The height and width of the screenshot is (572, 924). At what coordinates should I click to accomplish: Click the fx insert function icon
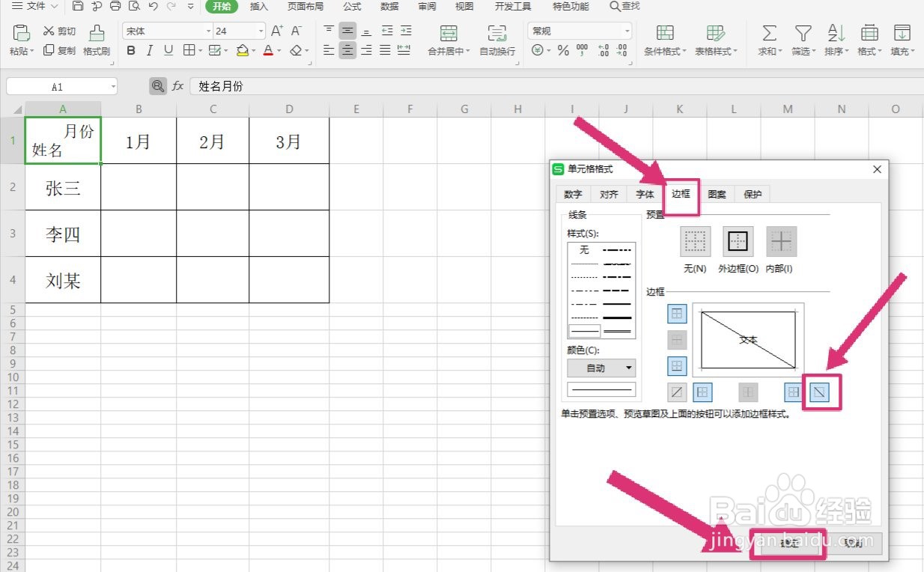(177, 86)
